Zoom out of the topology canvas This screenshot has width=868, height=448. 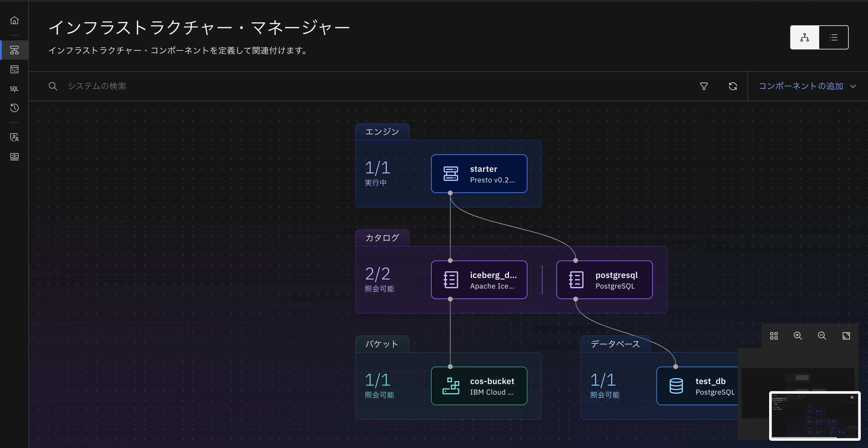822,336
